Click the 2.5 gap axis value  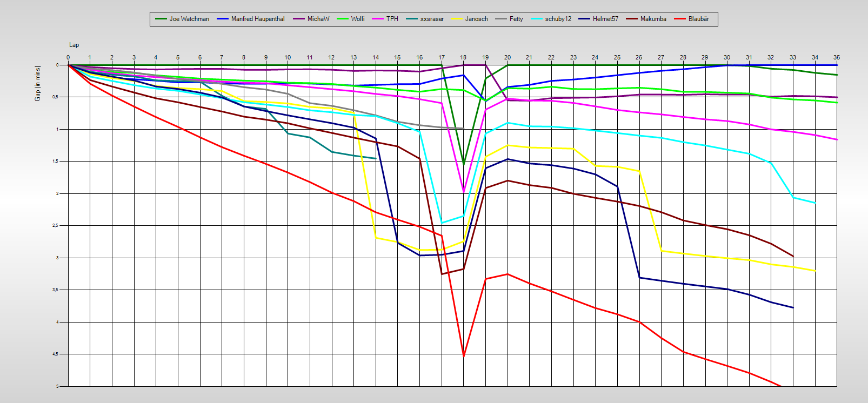[56, 226]
